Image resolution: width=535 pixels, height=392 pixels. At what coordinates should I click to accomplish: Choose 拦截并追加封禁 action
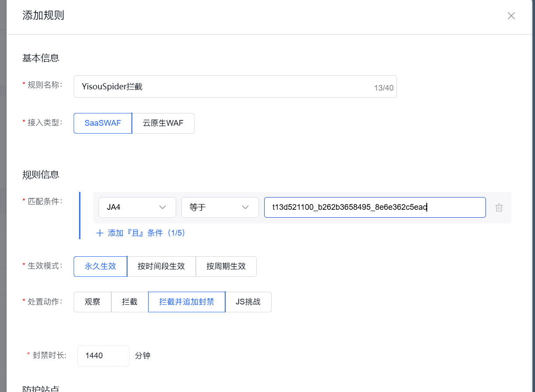[186, 302]
